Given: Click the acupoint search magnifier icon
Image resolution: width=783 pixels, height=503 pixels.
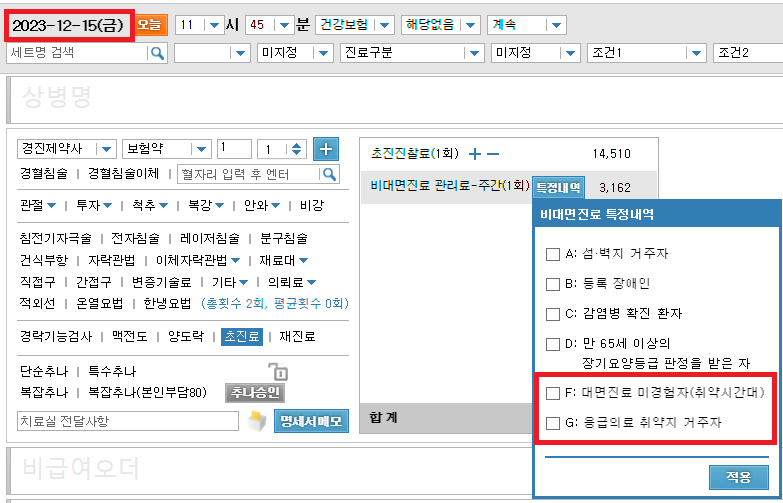Looking at the screenshot, I should (x=330, y=174).
